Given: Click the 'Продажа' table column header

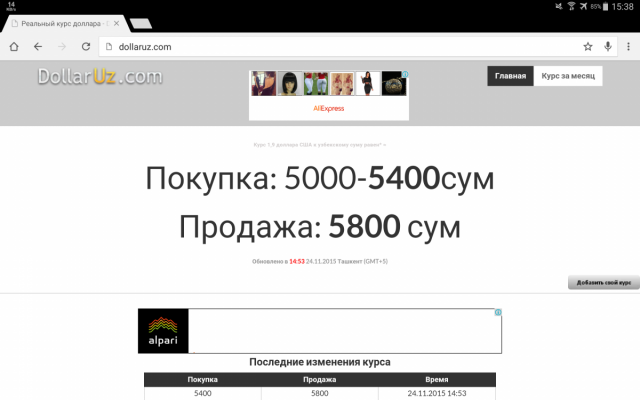Looking at the screenshot, I should click(x=320, y=379).
